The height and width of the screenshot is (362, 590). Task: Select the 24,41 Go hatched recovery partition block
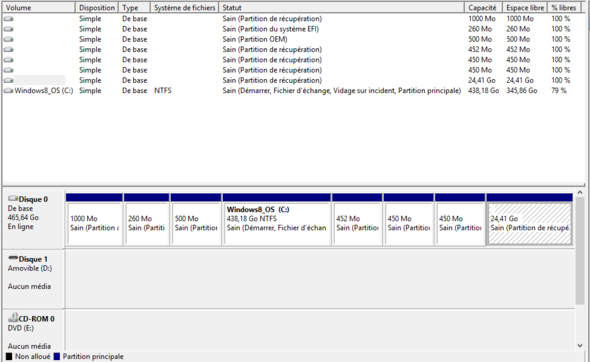coord(529,220)
